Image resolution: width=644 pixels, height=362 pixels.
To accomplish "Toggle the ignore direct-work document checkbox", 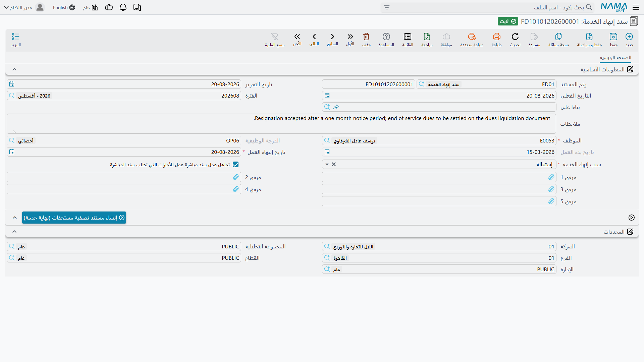I will (235, 165).
